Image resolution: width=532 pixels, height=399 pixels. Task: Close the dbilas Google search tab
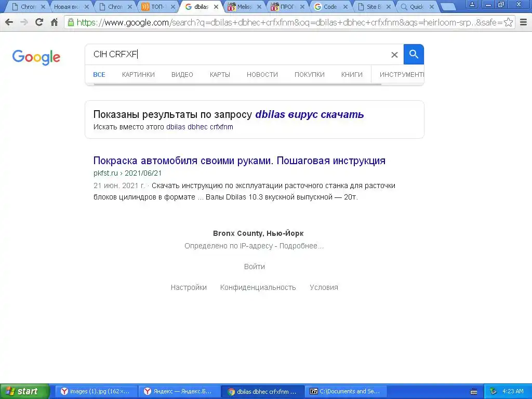(216, 7)
